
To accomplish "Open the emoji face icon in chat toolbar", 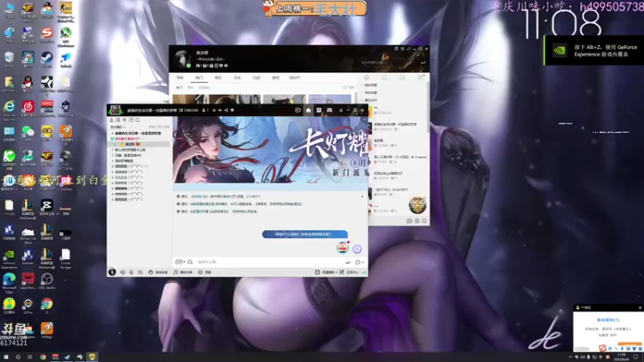I will [x=178, y=262].
